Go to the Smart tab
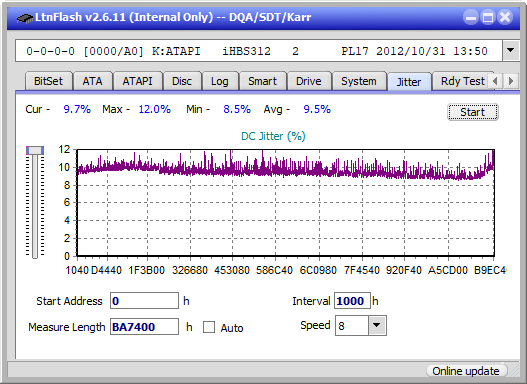This screenshot has width=527, height=384. (x=262, y=81)
